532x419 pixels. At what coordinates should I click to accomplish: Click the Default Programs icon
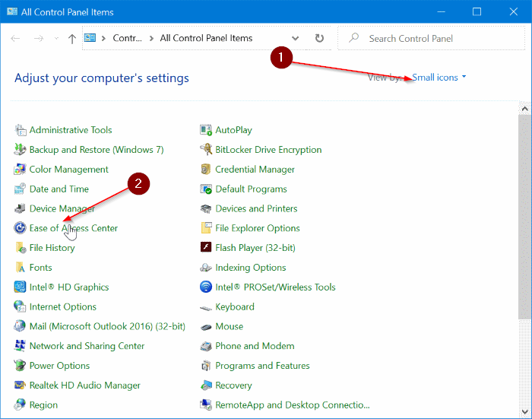206,189
